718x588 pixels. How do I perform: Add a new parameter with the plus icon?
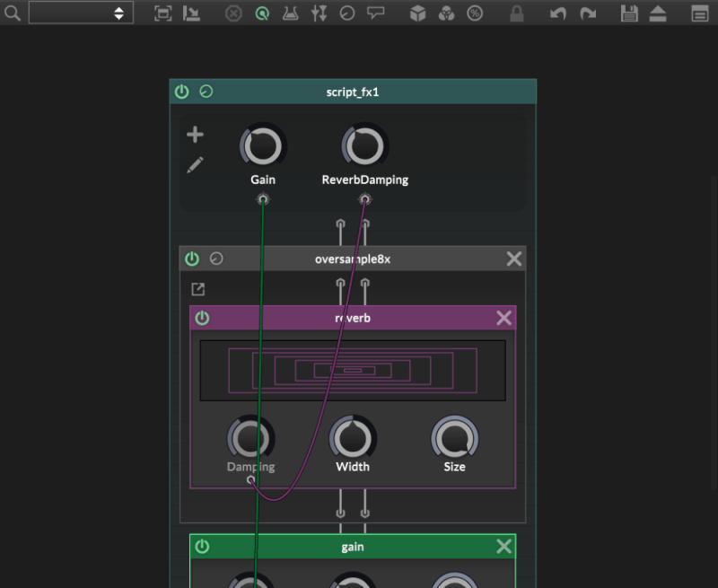click(x=195, y=135)
